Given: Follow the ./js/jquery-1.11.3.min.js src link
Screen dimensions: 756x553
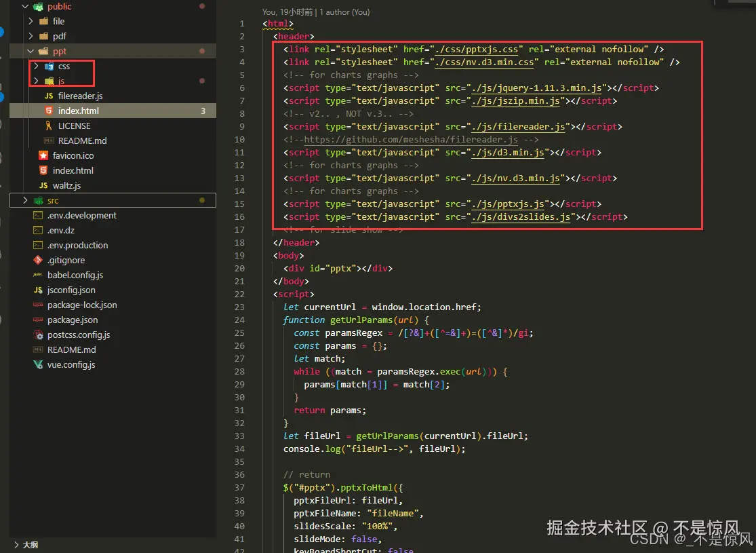Looking at the screenshot, I should (x=536, y=88).
